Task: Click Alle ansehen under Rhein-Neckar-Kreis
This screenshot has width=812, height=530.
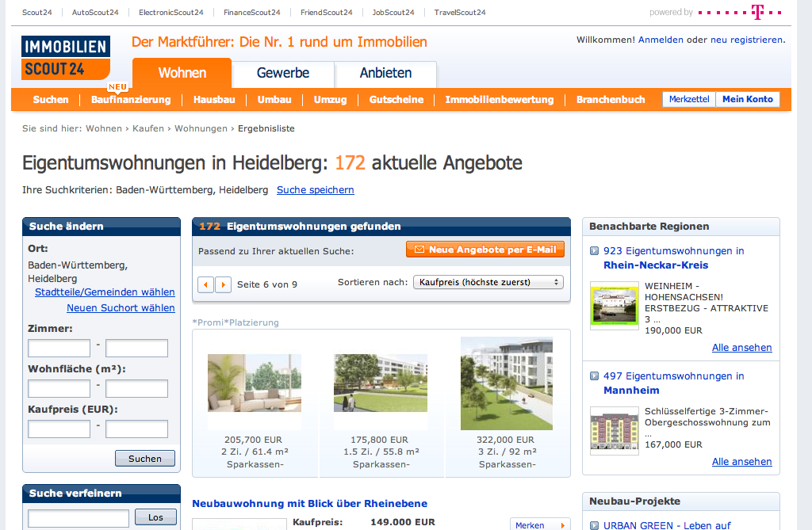Action: 741,347
